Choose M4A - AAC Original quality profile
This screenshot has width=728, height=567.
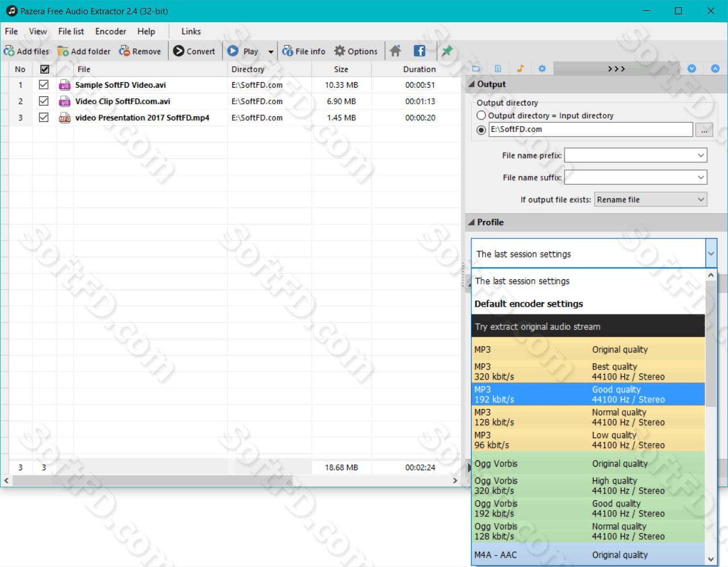588,554
